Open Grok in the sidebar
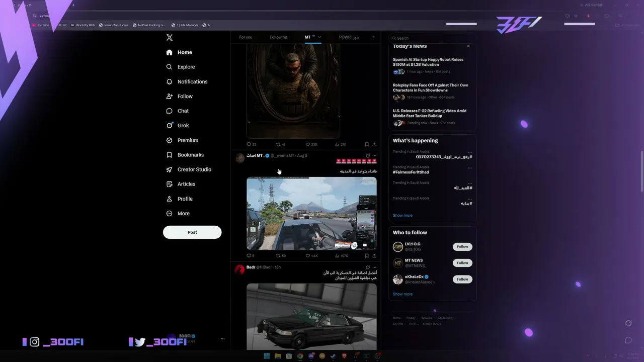644x362 pixels. tap(178, 125)
